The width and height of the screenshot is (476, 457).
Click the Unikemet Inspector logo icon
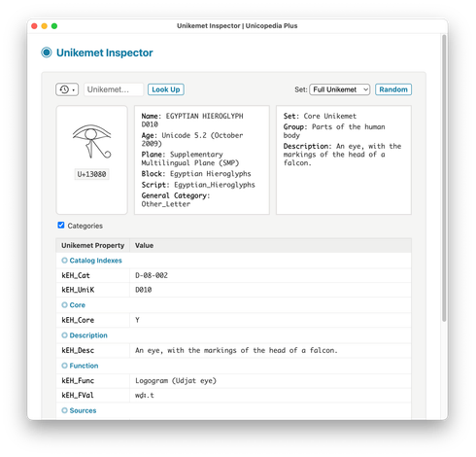47,53
